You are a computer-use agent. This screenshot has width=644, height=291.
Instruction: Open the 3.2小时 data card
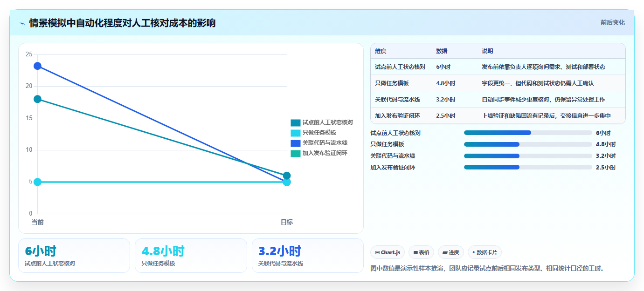(x=308, y=256)
